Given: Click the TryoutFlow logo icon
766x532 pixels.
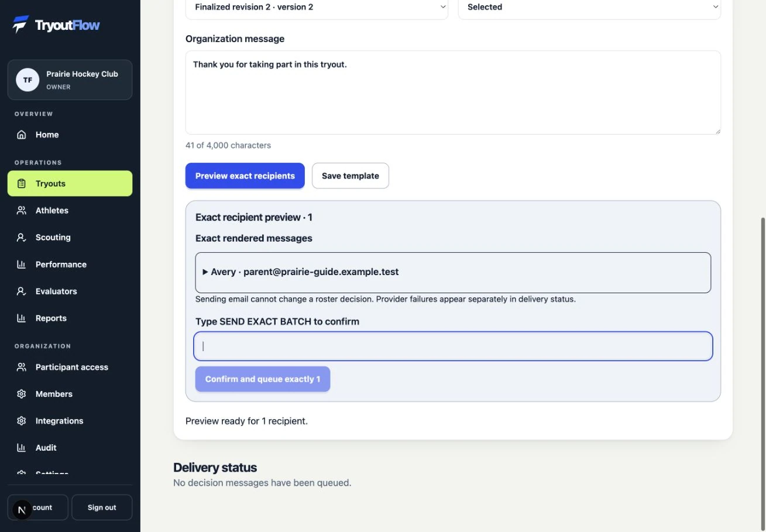Looking at the screenshot, I should tap(21, 25).
